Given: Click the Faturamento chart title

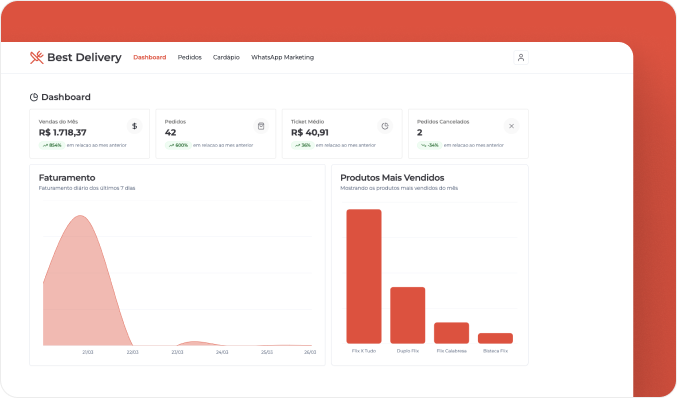Looking at the screenshot, I should (x=67, y=177).
